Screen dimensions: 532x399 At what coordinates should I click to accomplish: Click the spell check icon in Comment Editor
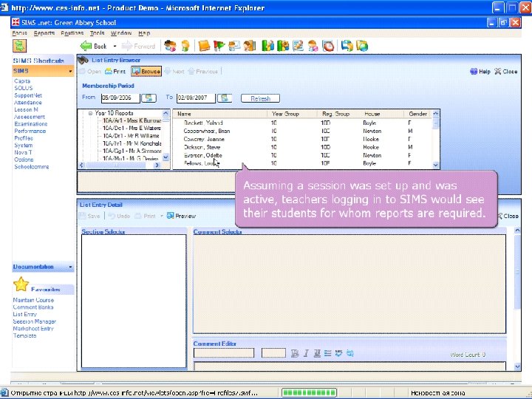coord(338,353)
